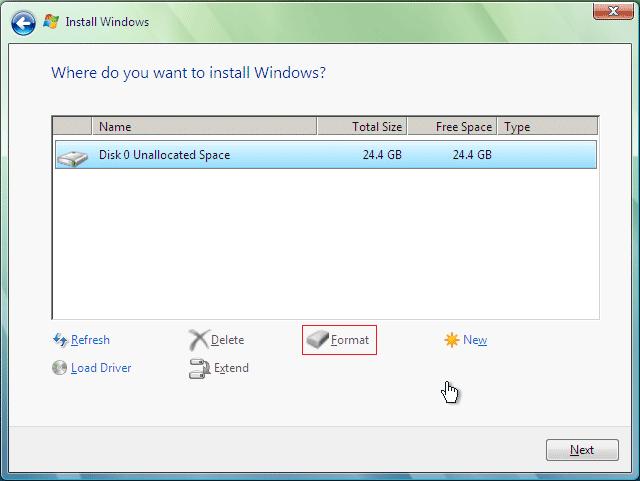Click the Load Driver disc icon
This screenshot has width=640, height=481.
(x=60, y=367)
